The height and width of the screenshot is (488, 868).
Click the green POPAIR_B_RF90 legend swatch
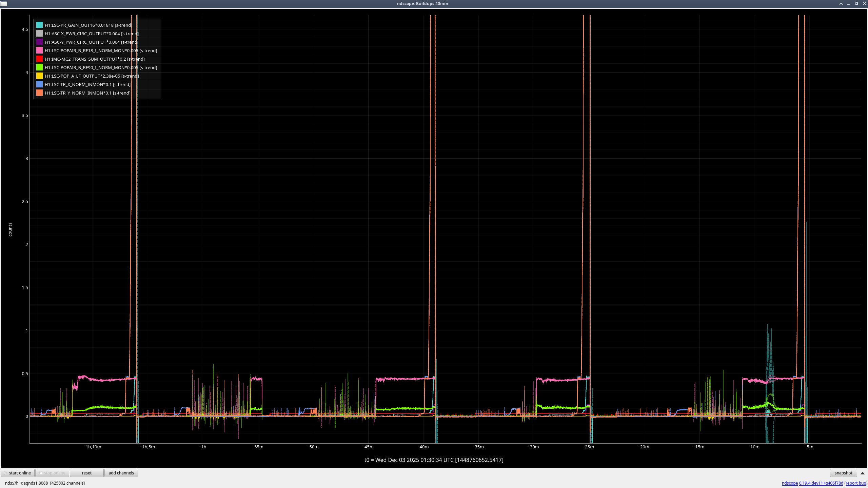(39, 67)
